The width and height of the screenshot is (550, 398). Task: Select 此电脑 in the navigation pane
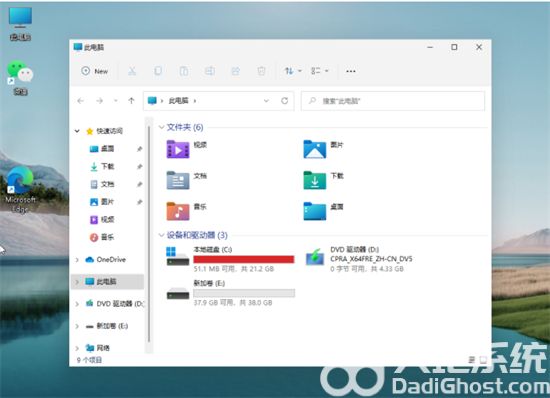point(106,282)
